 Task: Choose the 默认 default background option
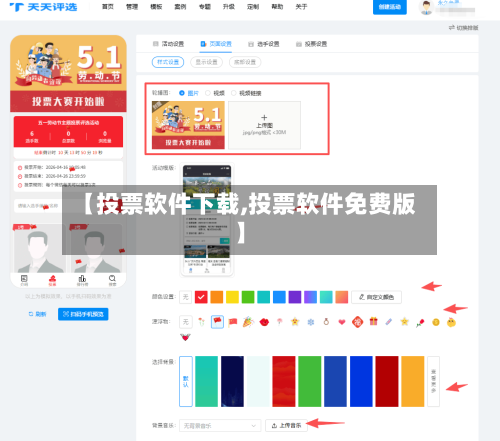point(186,381)
